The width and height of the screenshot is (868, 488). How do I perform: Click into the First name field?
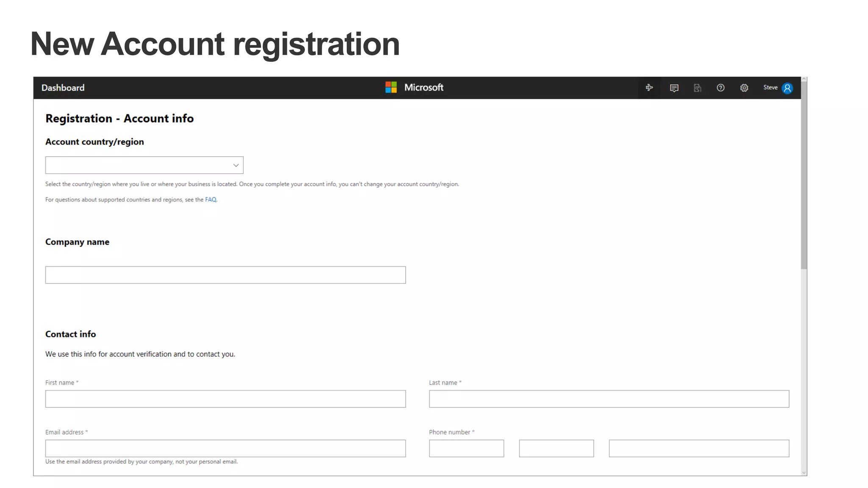[225, 399]
